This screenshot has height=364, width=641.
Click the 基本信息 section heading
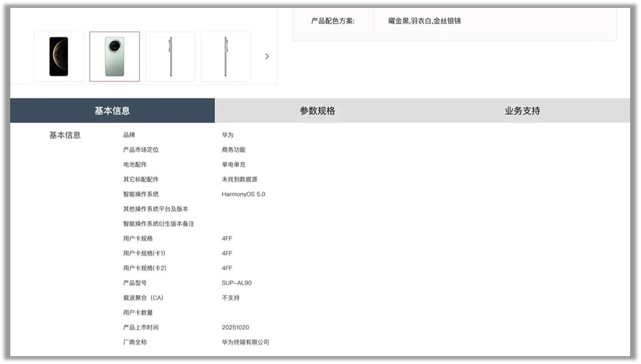(x=65, y=135)
